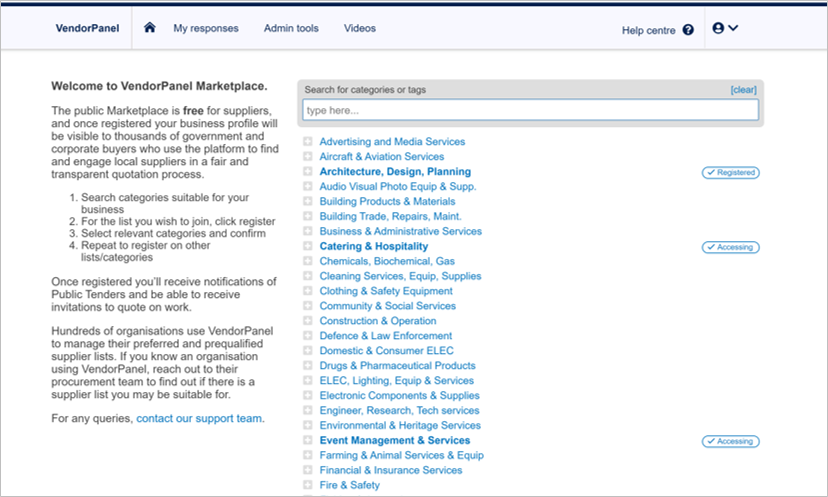Open Farming & Animal Services & Equip category
This screenshot has width=828, height=497.
pos(401,455)
